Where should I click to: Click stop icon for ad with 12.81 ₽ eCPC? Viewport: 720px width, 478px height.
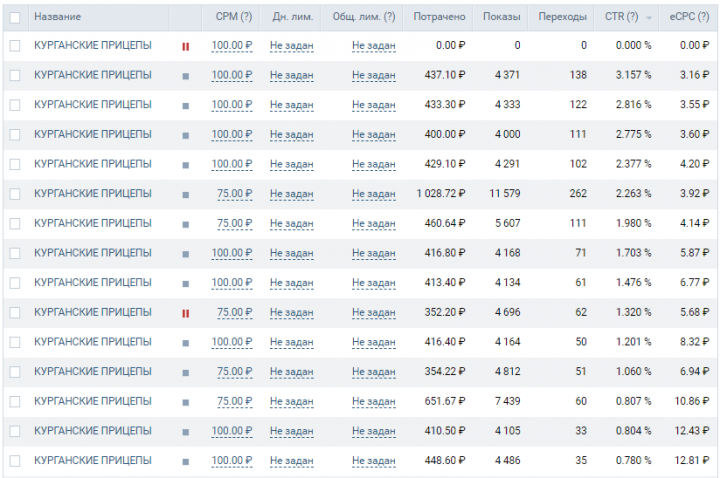coord(186,461)
